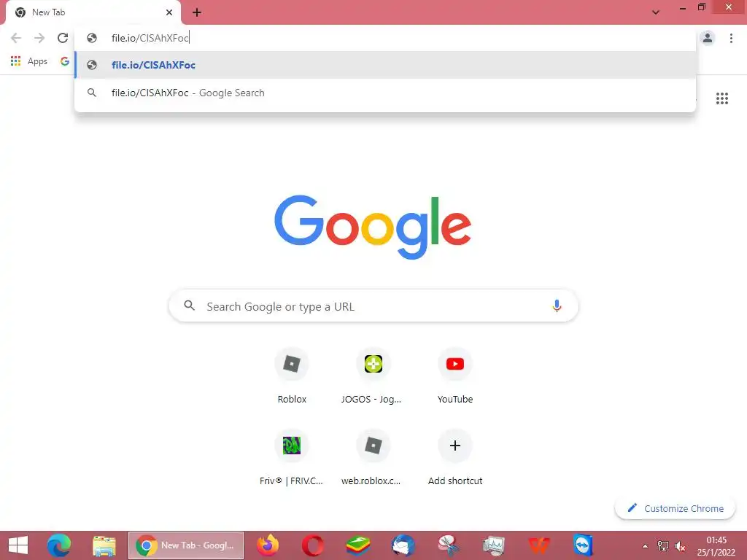Open the Apps bookmarks shortcut

29,61
